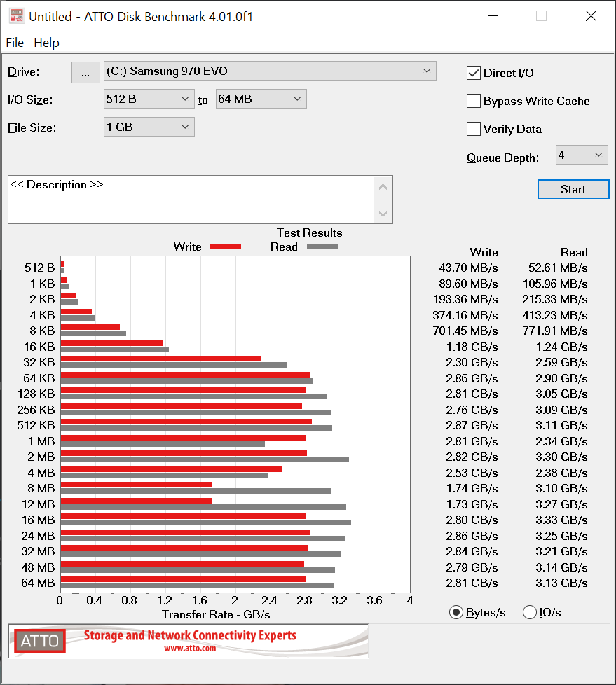Open the maximum I/O Size 64 MB dropdown
The width and height of the screenshot is (616, 685).
tap(261, 99)
